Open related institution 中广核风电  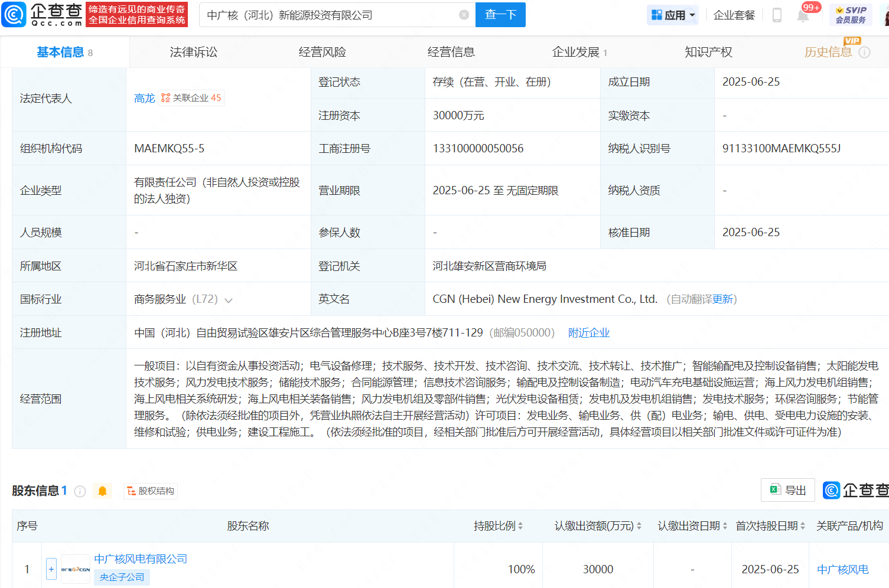(x=843, y=569)
